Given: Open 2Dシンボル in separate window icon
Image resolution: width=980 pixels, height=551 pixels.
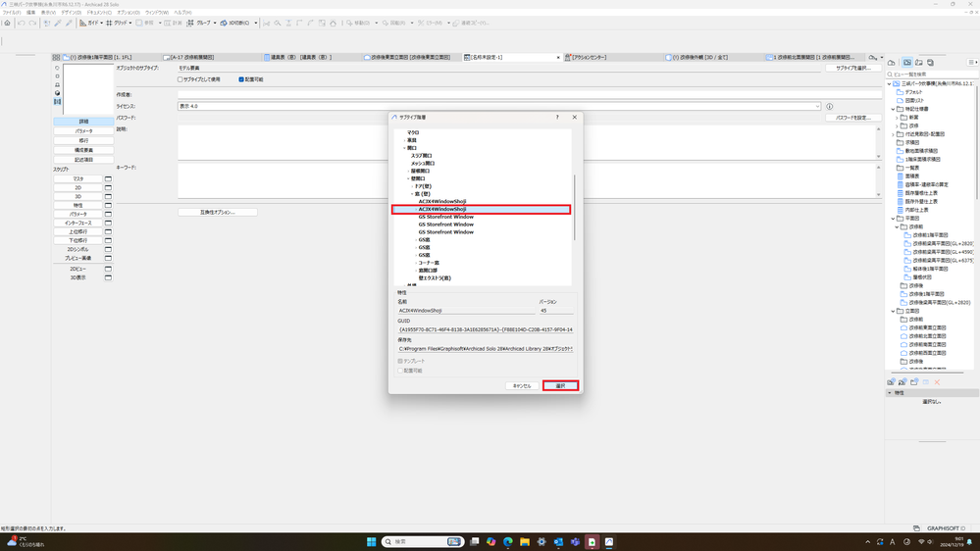Looking at the screenshot, I should click(108, 249).
